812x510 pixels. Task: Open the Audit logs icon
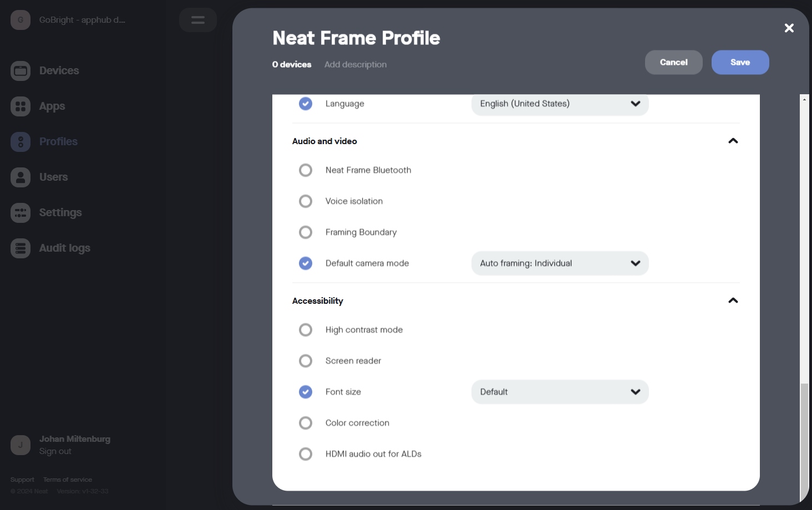click(21, 248)
